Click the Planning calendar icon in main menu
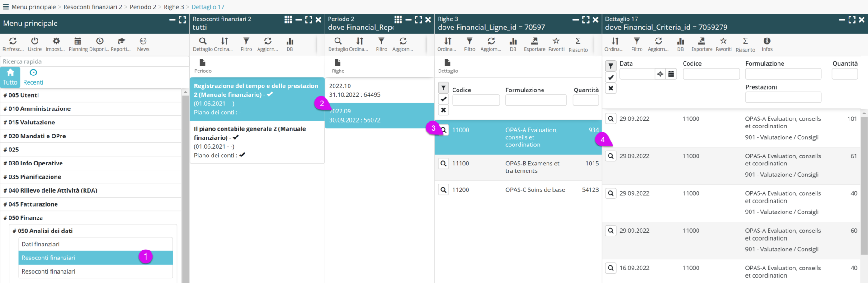Viewport: 868px width, 283px height. pos(78,42)
